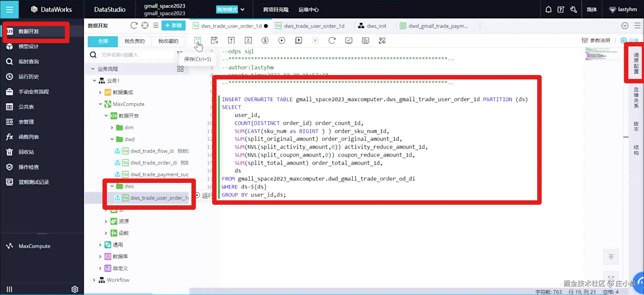Image resolution: width=644 pixels, height=295 pixels.
Task: Open the 简单模式 workspace dropdown
Action: 230,10
